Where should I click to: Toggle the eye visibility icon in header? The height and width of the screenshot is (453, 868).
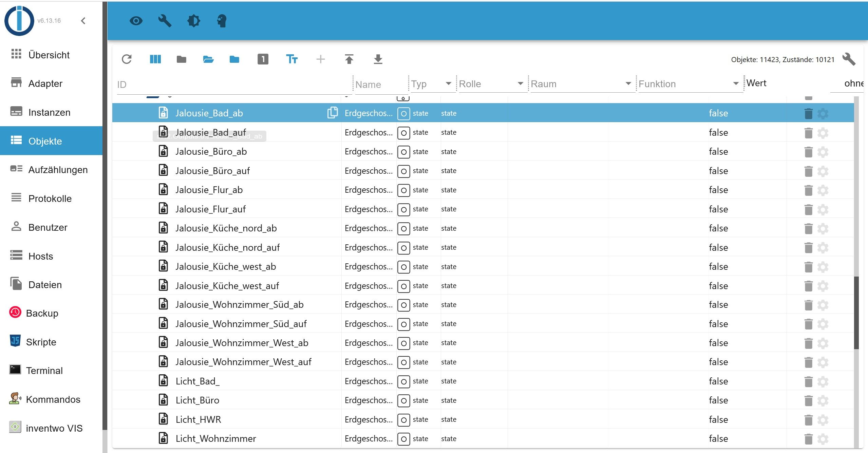point(136,21)
